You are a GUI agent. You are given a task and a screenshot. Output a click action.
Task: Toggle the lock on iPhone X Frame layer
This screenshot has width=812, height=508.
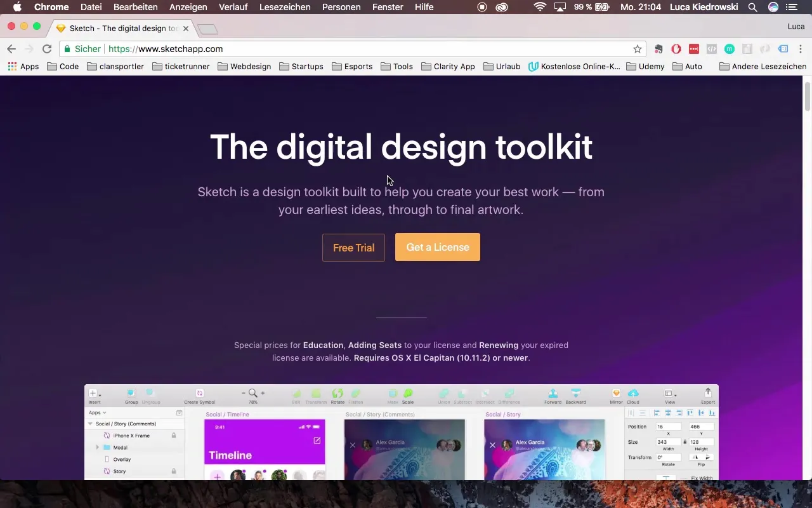(174, 436)
